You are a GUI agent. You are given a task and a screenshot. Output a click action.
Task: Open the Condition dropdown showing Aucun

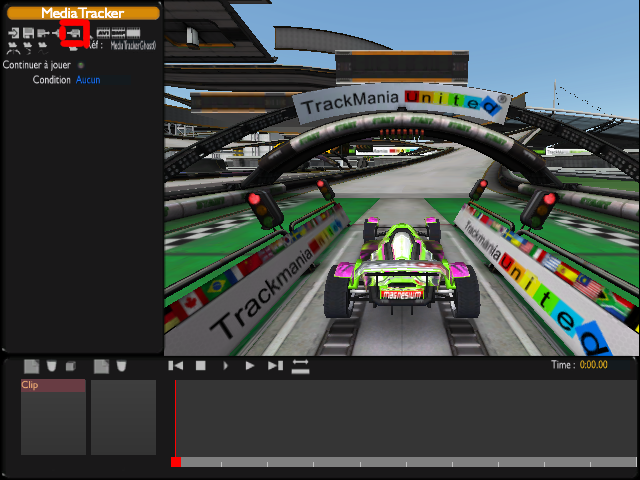(x=102, y=80)
